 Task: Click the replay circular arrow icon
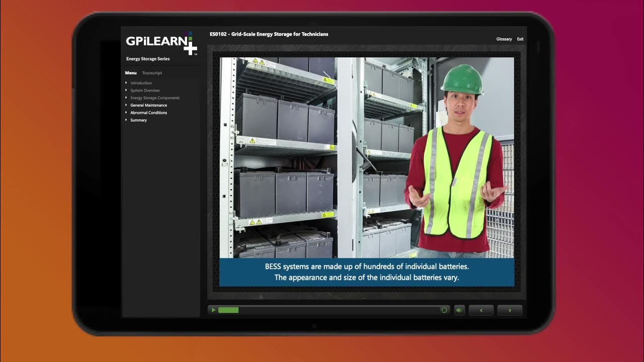point(444,310)
